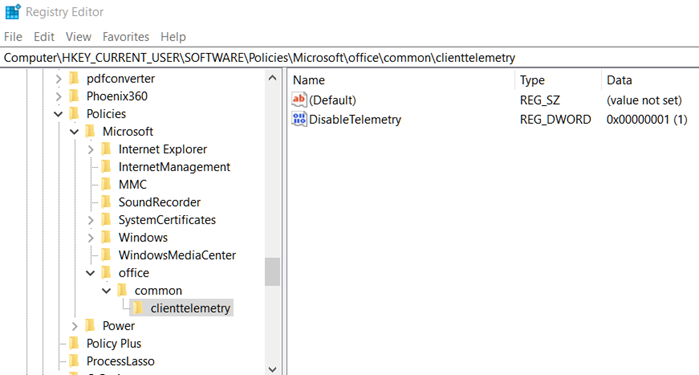Expand the Windows key

click(90, 238)
